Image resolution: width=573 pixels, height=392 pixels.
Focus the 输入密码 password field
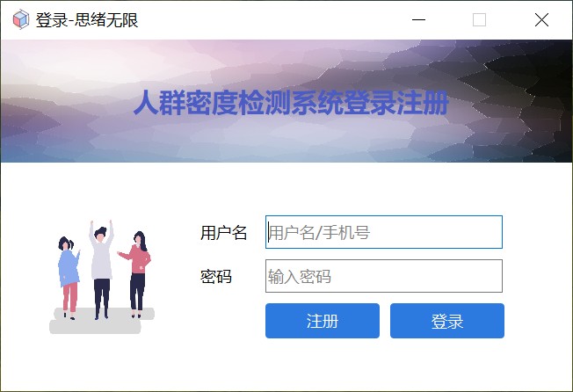click(x=384, y=276)
